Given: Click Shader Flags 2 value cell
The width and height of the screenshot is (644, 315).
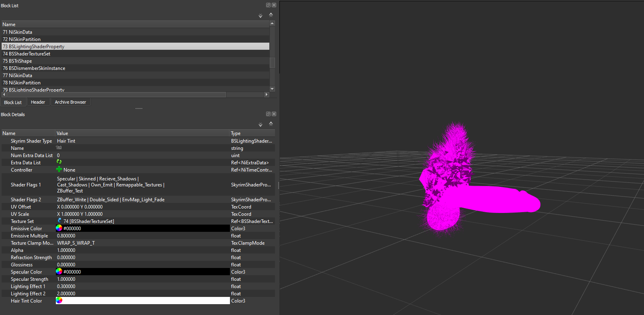Looking at the screenshot, I should [x=142, y=199].
